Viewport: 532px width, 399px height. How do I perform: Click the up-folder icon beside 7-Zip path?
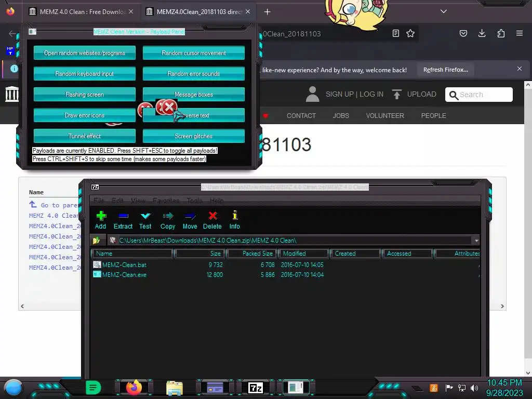click(x=96, y=240)
